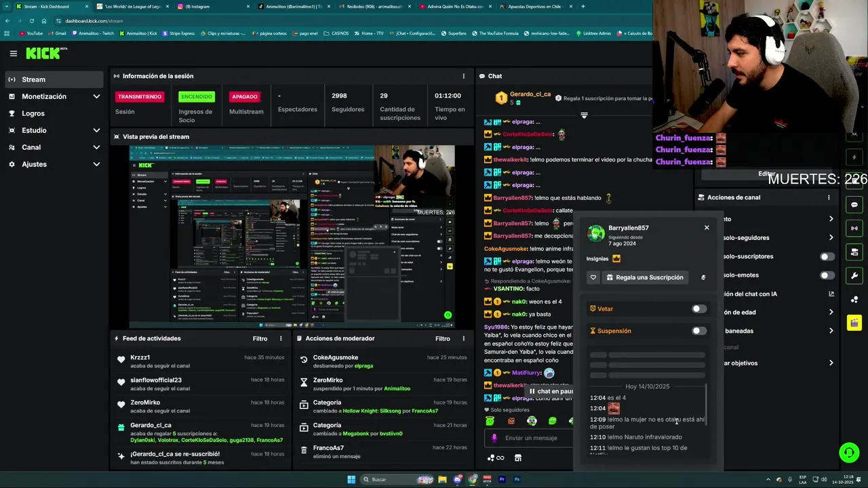
Task: Click the chat en pausa button
Action: coord(551,391)
